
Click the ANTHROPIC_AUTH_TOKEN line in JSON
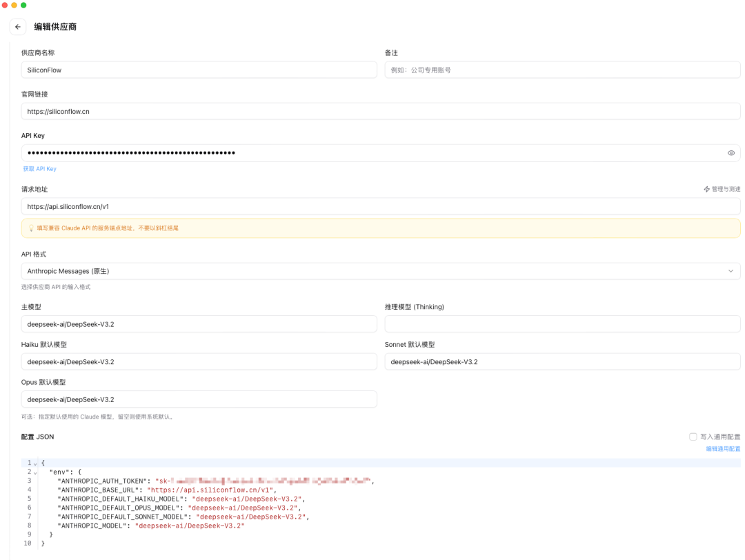point(216,481)
